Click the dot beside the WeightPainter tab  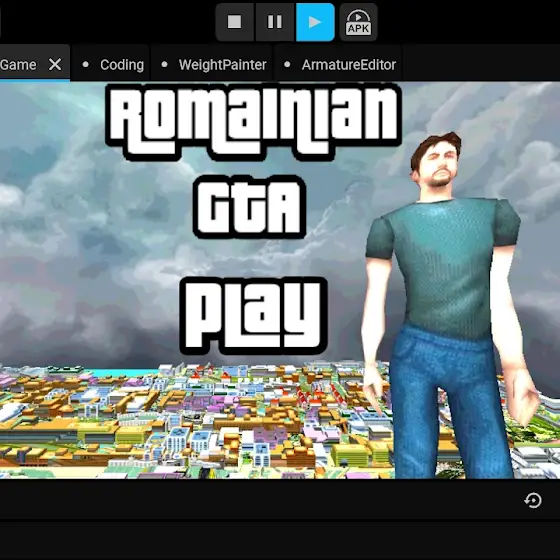coord(164,65)
